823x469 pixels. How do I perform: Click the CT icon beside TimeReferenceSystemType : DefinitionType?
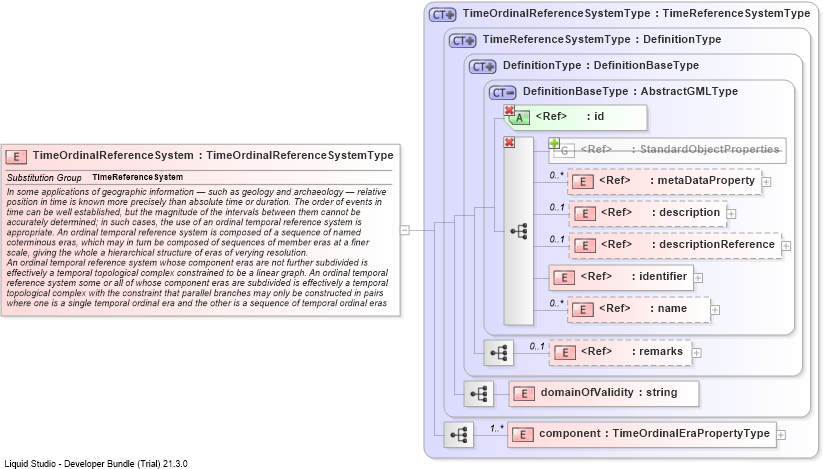coord(462,40)
